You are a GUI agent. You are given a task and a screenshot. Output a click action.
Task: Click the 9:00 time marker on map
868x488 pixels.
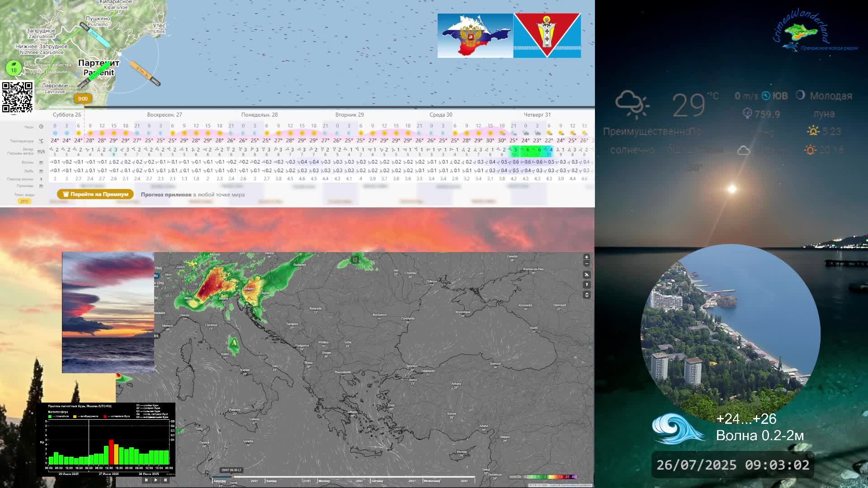pos(83,99)
